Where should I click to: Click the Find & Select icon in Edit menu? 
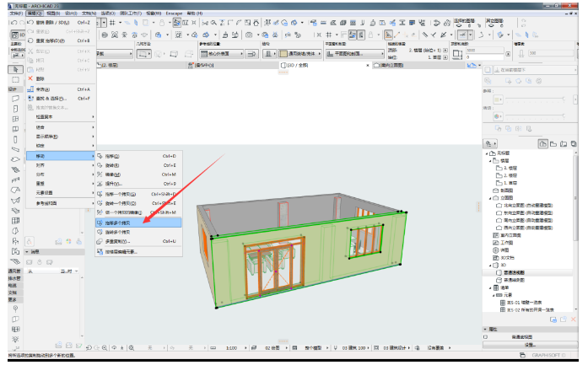tap(30, 98)
